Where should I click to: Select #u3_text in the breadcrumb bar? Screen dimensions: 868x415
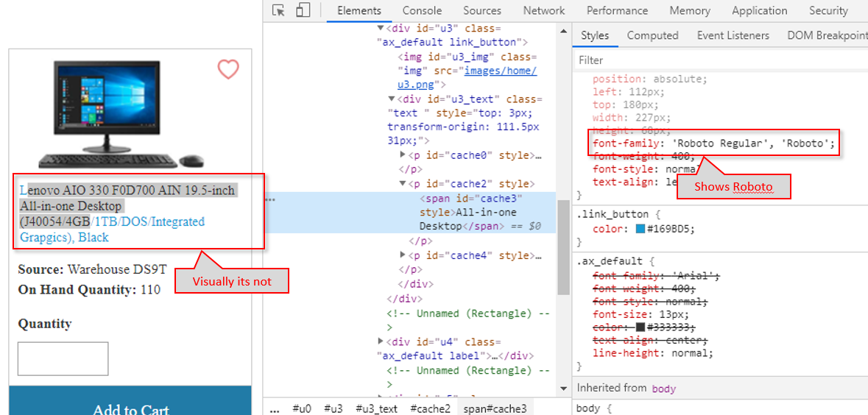pos(376,408)
